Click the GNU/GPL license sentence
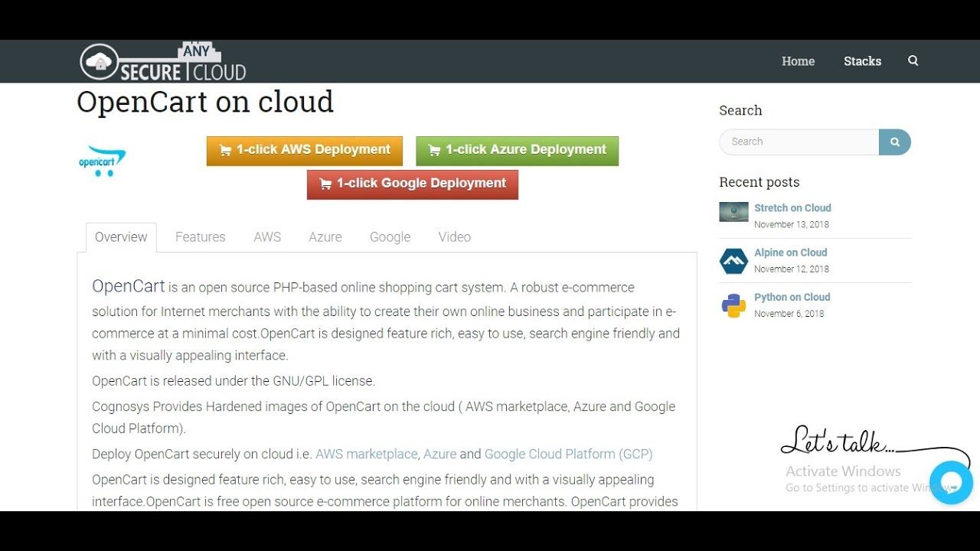The height and width of the screenshot is (551, 980). point(234,381)
